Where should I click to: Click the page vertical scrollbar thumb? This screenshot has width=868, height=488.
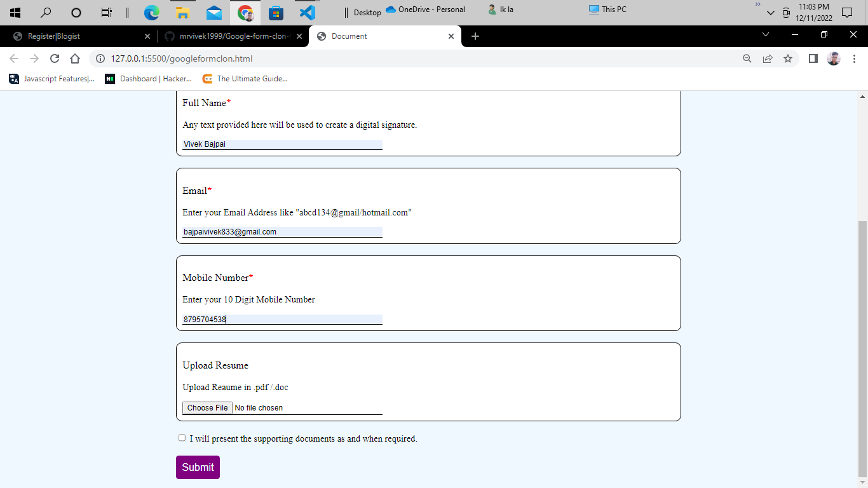tap(862, 349)
